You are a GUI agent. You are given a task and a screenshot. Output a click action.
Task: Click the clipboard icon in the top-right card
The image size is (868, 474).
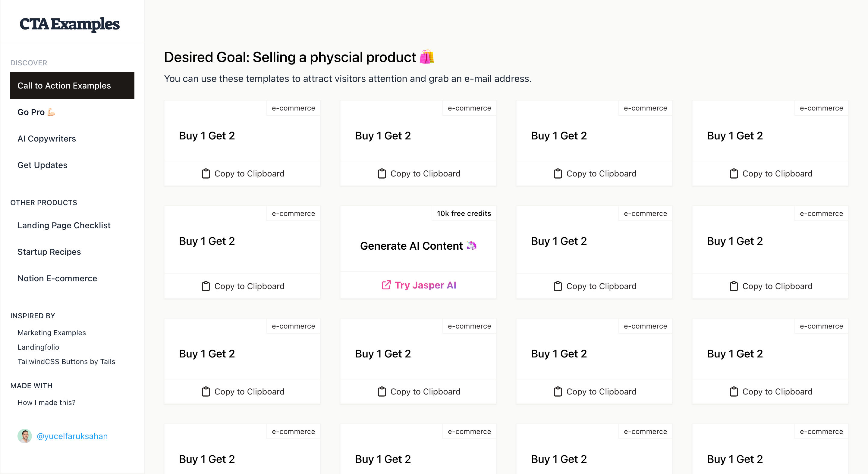click(x=734, y=173)
